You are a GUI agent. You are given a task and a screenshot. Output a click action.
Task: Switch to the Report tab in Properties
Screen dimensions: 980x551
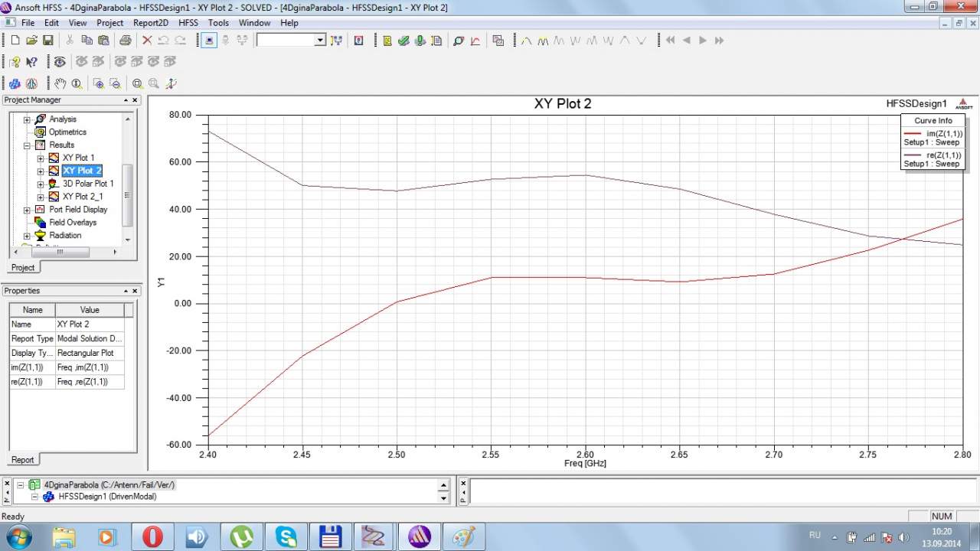pos(22,459)
